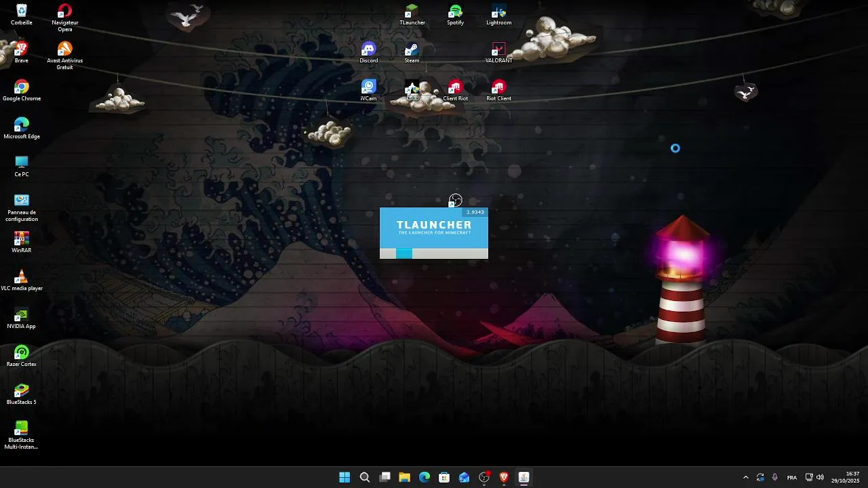868x488 pixels.
Task: Select the WinRAR desktop icon
Action: [x=22, y=242]
